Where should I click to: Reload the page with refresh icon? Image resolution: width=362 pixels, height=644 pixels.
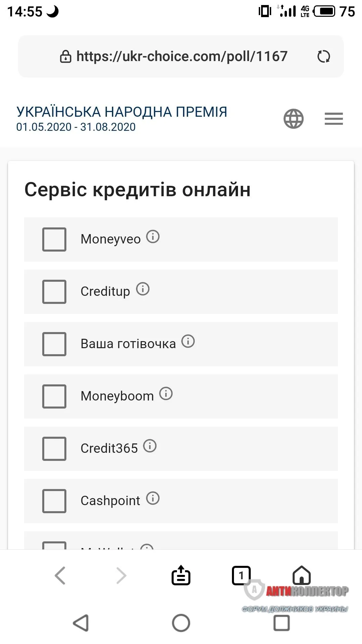pos(323,56)
